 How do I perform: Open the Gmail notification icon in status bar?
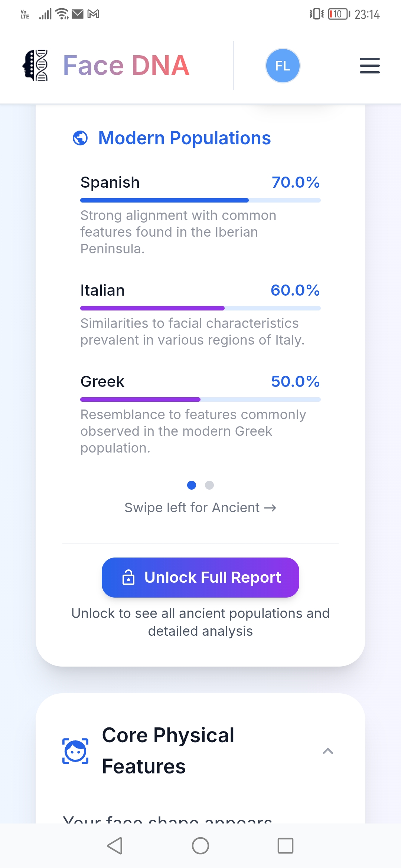[x=93, y=14]
